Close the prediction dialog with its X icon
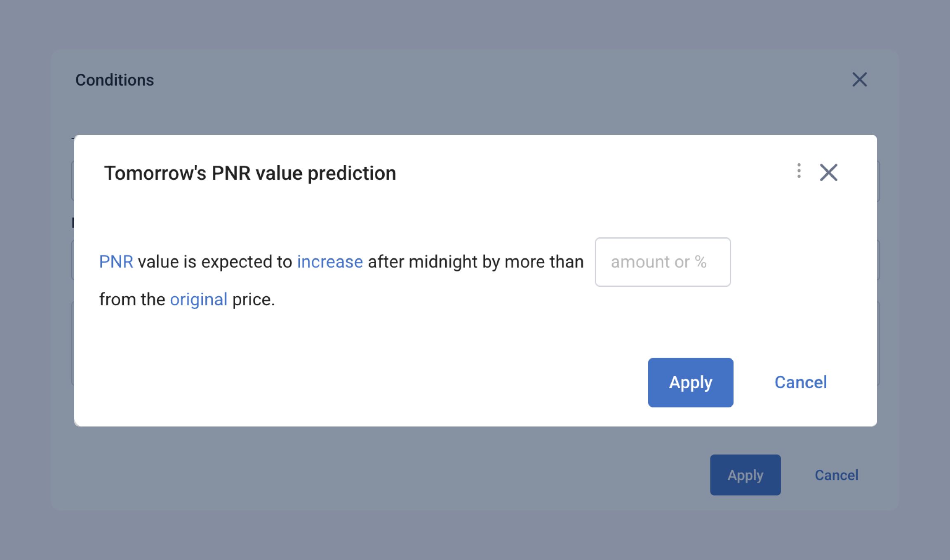The height and width of the screenshot is (560, 950). click(x=828, y=173)
